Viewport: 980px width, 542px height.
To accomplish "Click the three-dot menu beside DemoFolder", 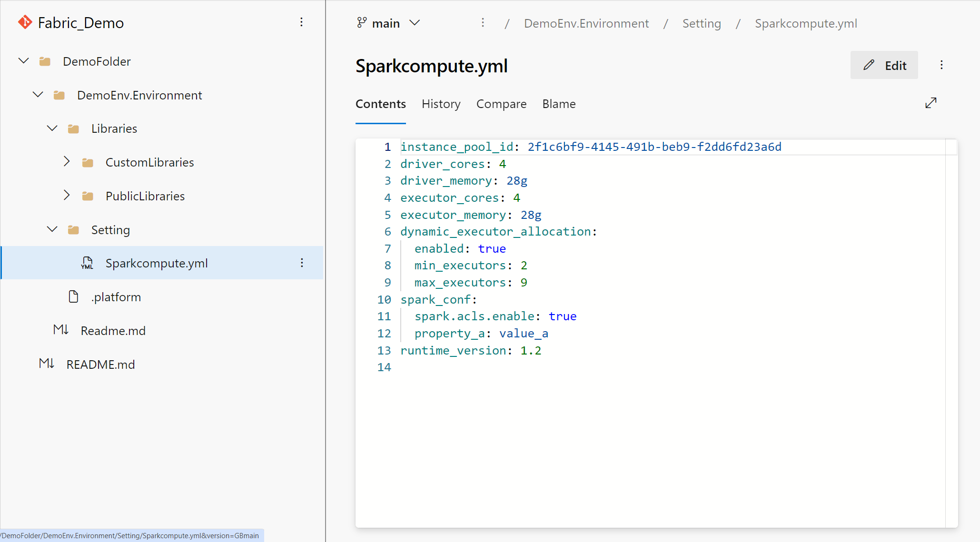I will pos(302,61).
